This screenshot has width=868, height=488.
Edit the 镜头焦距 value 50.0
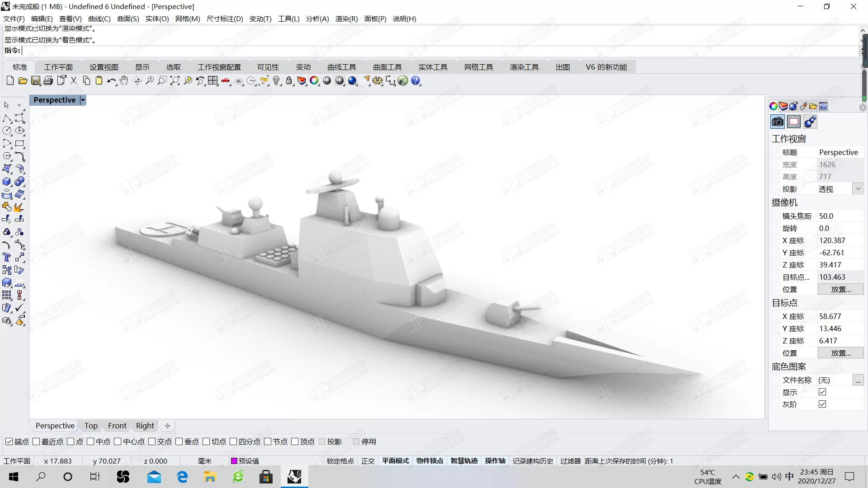pos(840,216)
